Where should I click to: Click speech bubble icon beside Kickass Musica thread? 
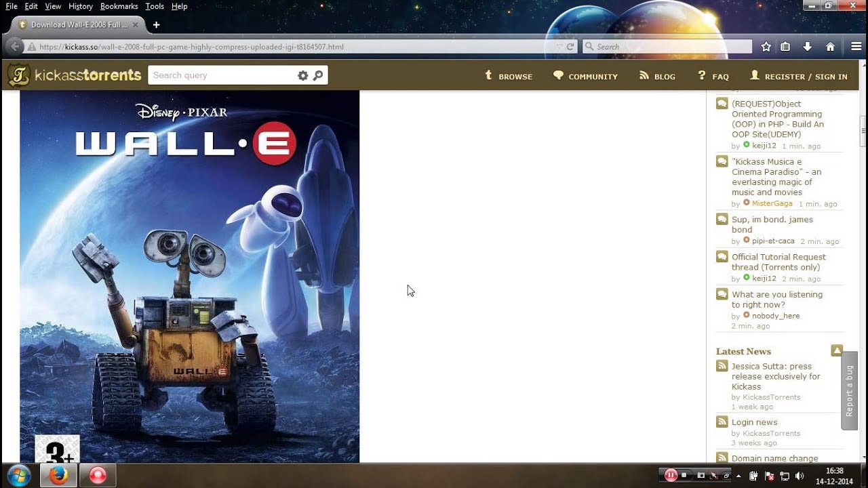click(722, 162)
